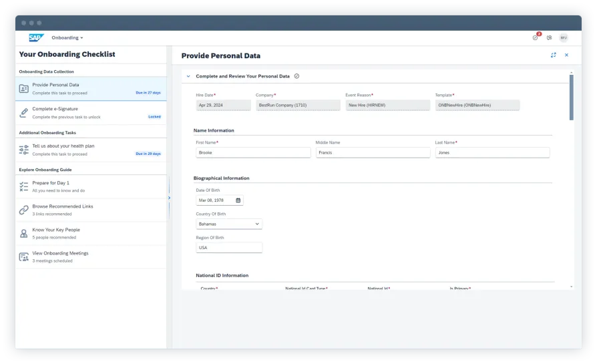Click the 'Onboarding Data Collection' heading
Screen dimensions: 597x364
[47, 71]
